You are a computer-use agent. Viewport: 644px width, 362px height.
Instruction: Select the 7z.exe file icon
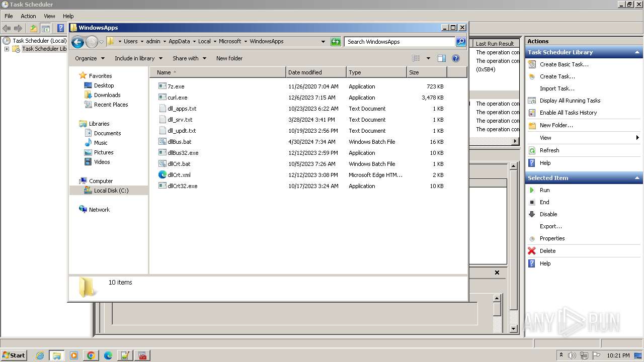pos(162,86)
